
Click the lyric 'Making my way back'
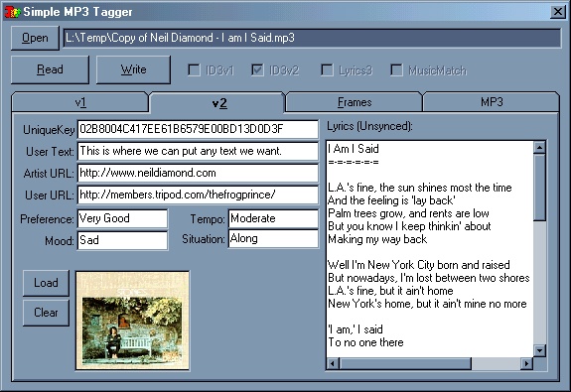pyautogui.click(x=377, y=239)
